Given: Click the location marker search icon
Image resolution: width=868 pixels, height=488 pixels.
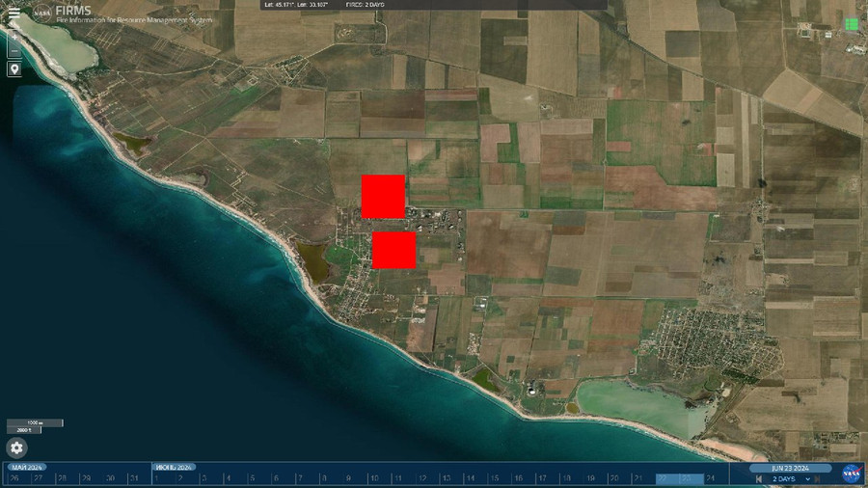Looking at the screenshot, I should coord(14,69).
